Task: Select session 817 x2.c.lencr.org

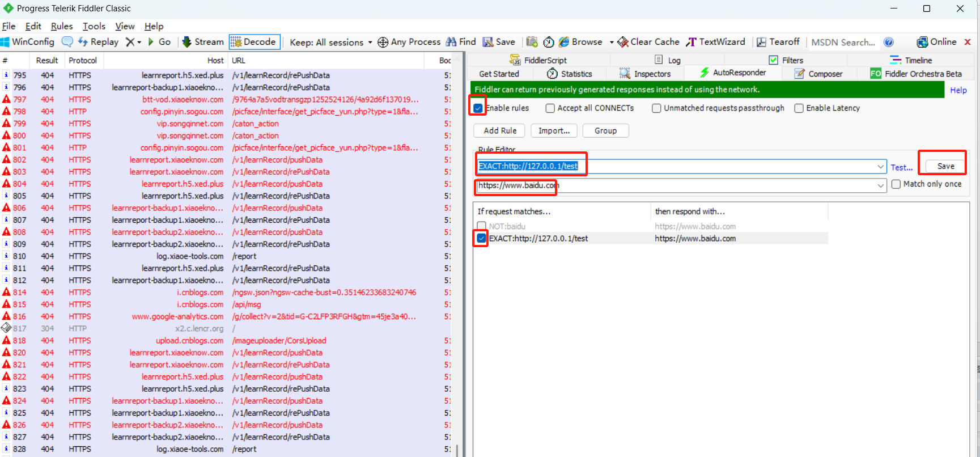Action: tap(226, 328)
